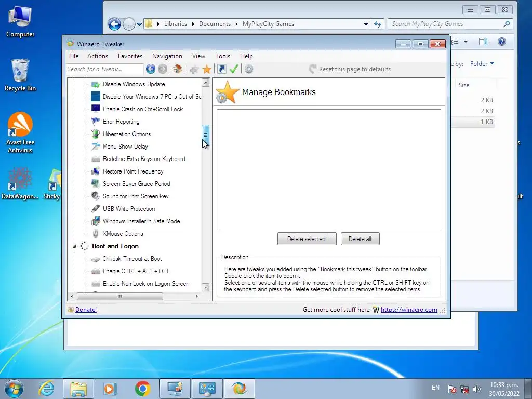Viewport: 532px width, 399px height.
Task: Click the tree scrollbar up arrow
Action: tap(205, 83)
